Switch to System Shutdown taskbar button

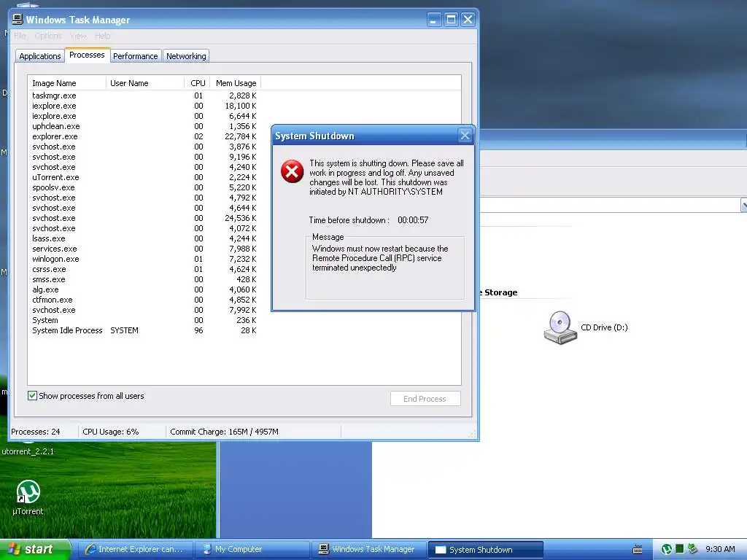[x=485, y=550]
